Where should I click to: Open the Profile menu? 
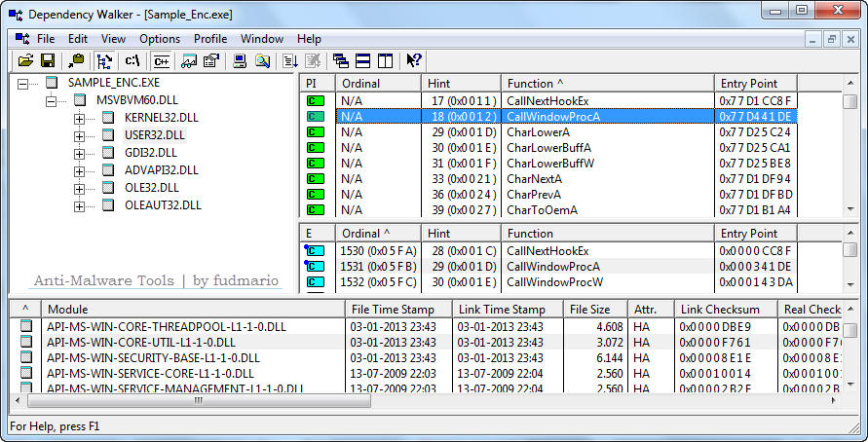coord(210,39)
